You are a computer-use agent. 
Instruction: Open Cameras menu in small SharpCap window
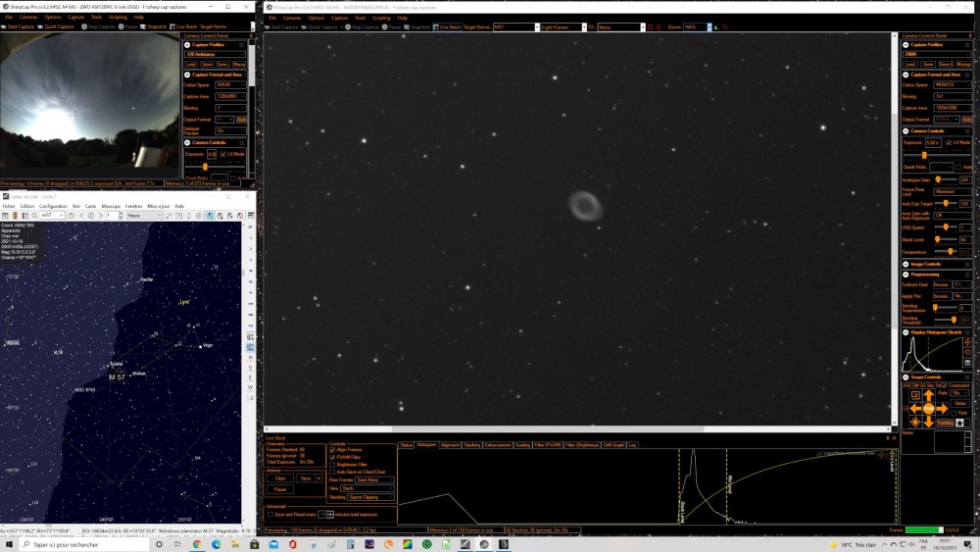point(28,17)
